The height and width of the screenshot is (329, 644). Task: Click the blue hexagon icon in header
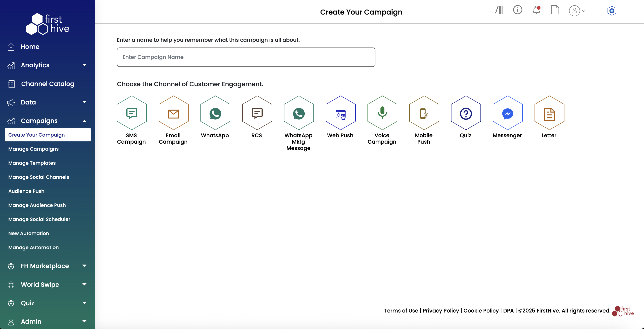coord(612,11)
